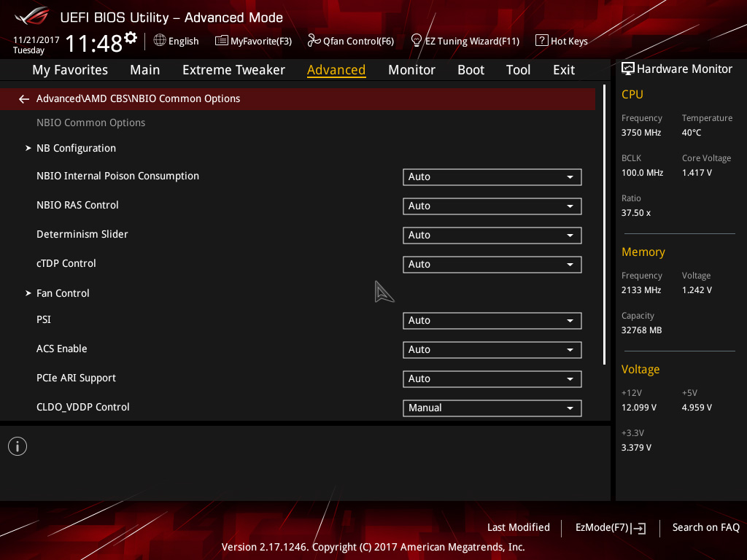Switch to the Main tab
Image resolution: width=747 pixels, height=560 pixels.
point(145,70)
